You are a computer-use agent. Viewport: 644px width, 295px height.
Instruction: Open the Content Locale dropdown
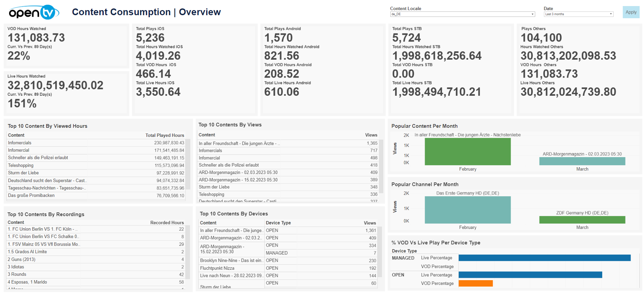[462, 14]
